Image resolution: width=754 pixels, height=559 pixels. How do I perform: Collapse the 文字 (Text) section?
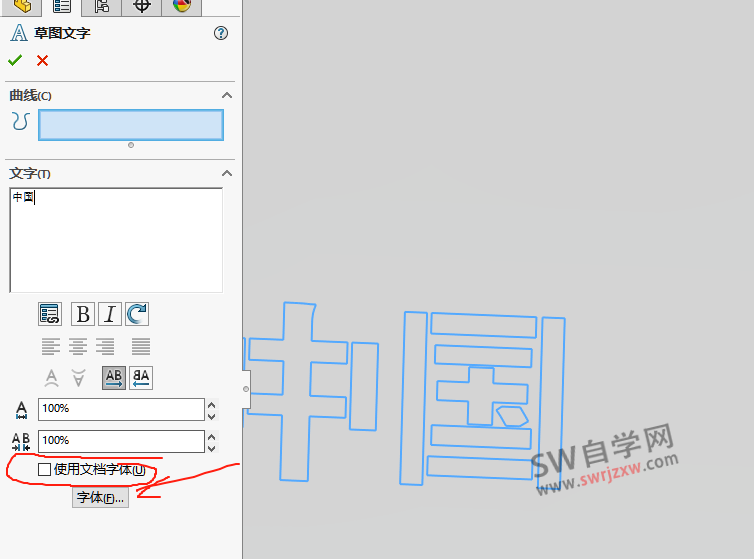coord(227,173)
